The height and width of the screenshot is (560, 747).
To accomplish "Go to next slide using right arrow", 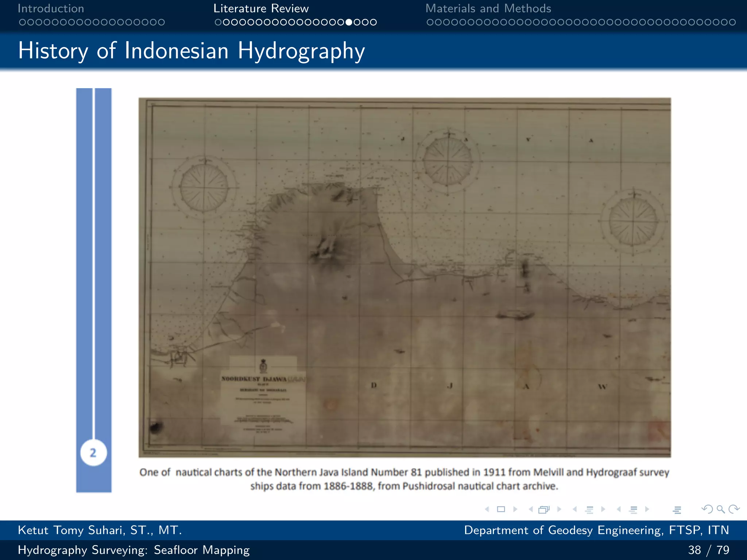I will click(515, 509).
